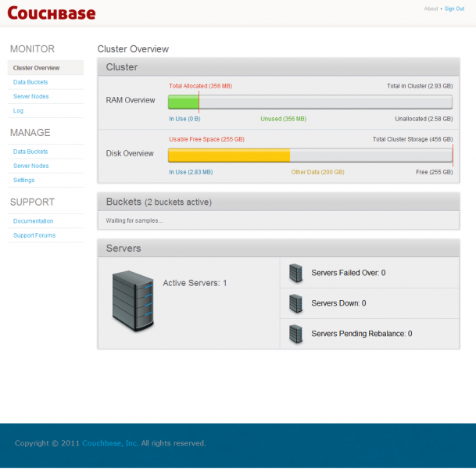Click the About link
Image resolution: width=476 pixels, height=469 pixels.
point(431,9)
